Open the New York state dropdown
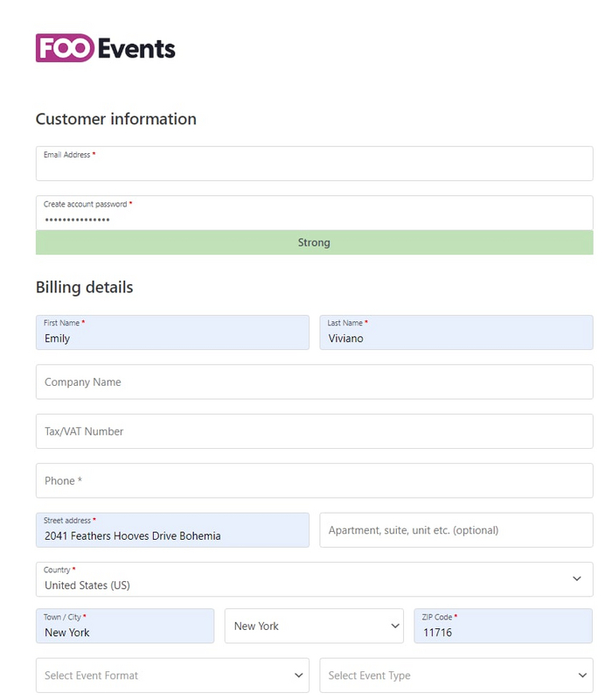The height and width of the screenshot is (700, 612). click(x=302, y=626)
